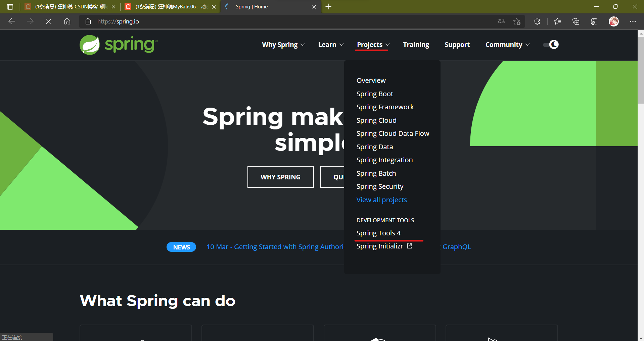Open the translate page icon
The width and height of the screenshot is (644, 341).
tap(502, 21)
